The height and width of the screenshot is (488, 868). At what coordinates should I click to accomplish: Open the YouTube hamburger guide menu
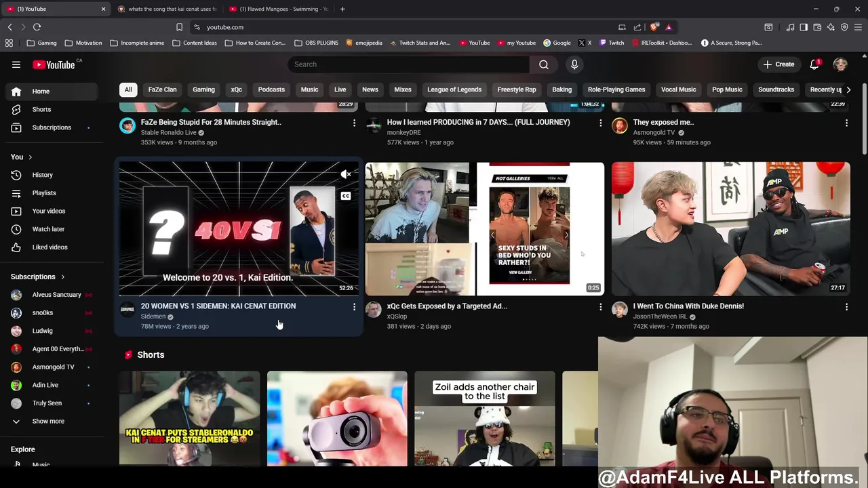coord(16,64)
